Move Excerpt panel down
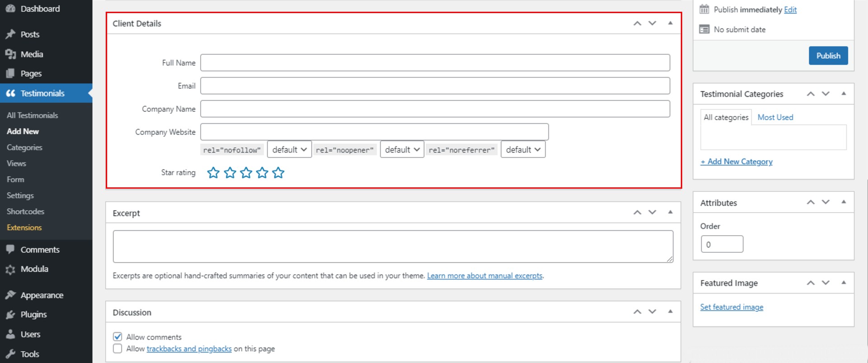Screen dimensions: 868x363 (652, 213)
